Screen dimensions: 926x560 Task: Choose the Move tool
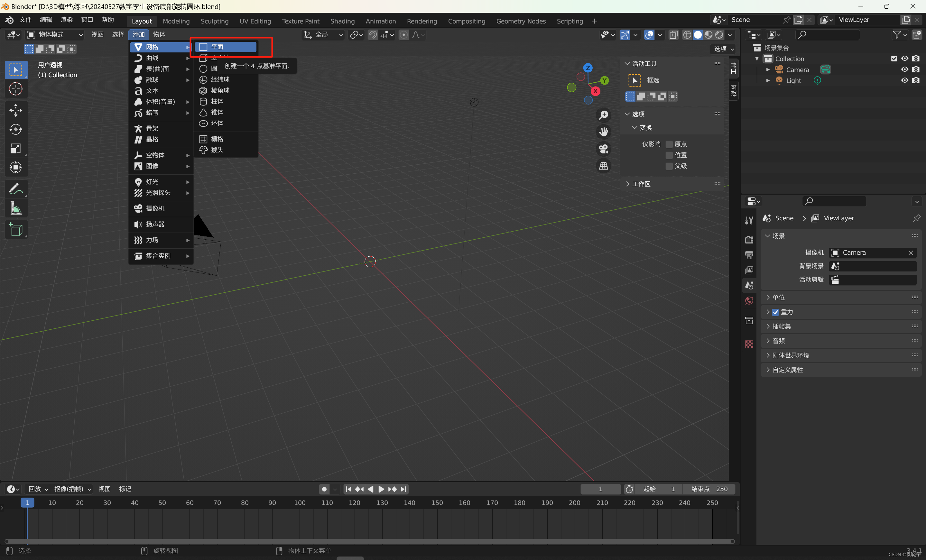[x=16, y=110]
